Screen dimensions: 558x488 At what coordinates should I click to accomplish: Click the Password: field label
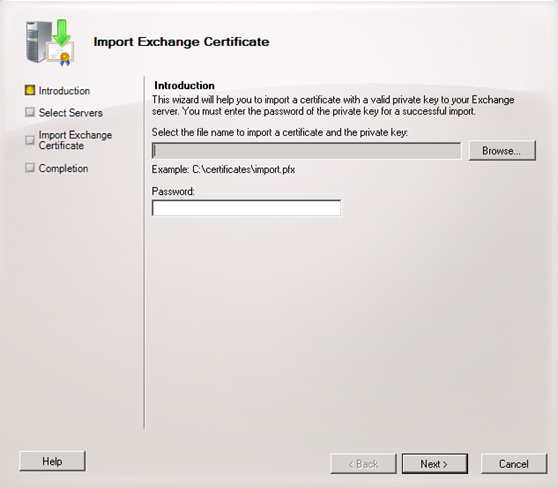[x=173, y=191]
